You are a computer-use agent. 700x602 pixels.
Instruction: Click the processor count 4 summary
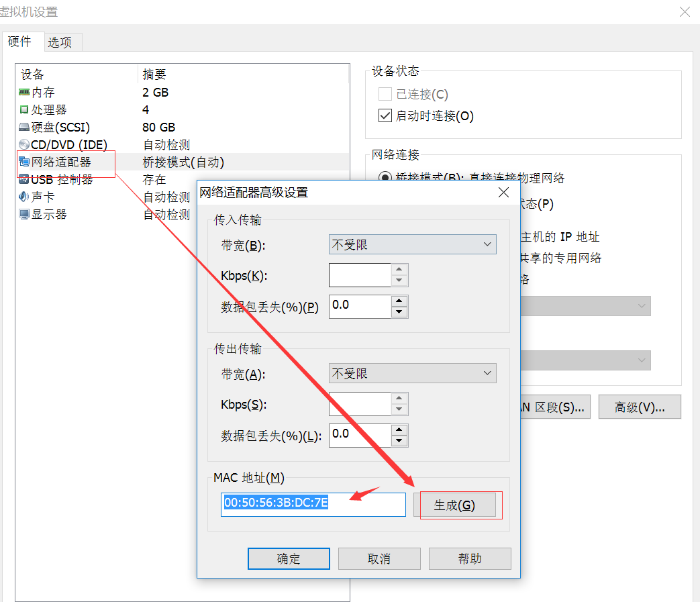pyautogui.click(x=146, y=110)
